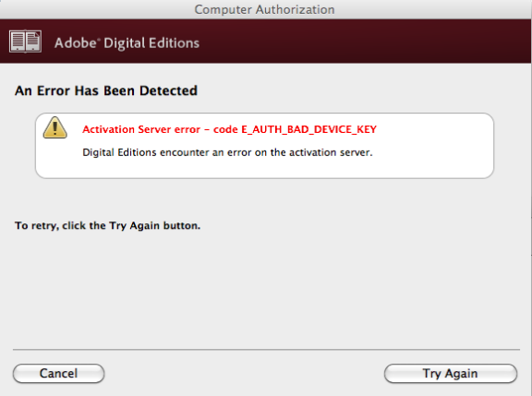Click the word code in red error line
This screenshot has width=532, height=396.
coord(225,129)
